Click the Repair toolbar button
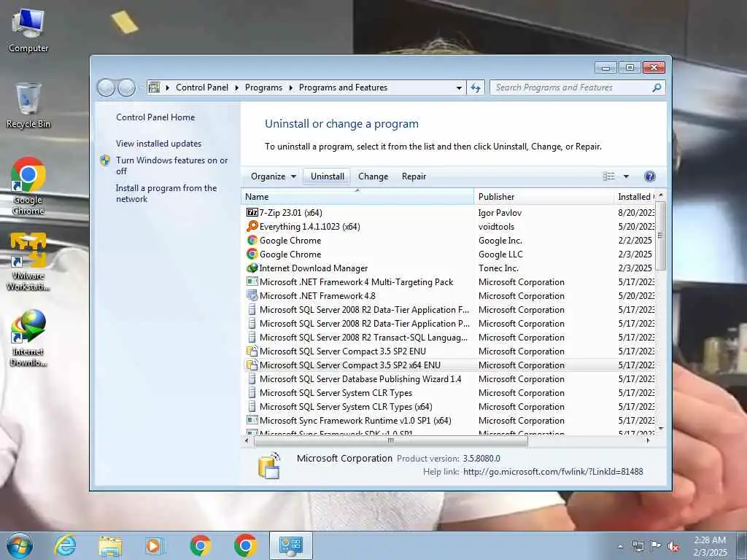747x560 pixels. click(414, 176)
